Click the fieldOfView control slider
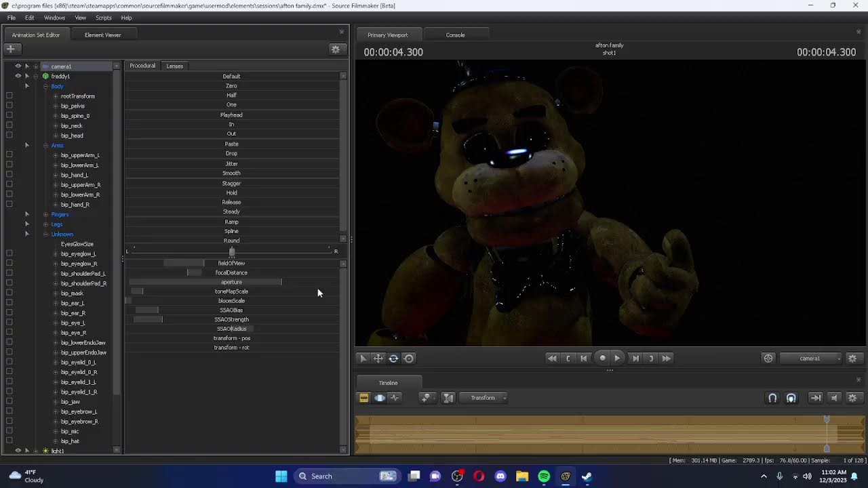868x488 pixels. (x=232, y=263)
